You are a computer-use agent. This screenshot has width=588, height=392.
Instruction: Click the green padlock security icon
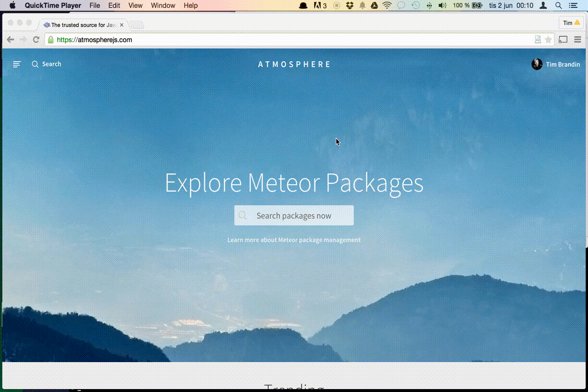tap(50, 40)
